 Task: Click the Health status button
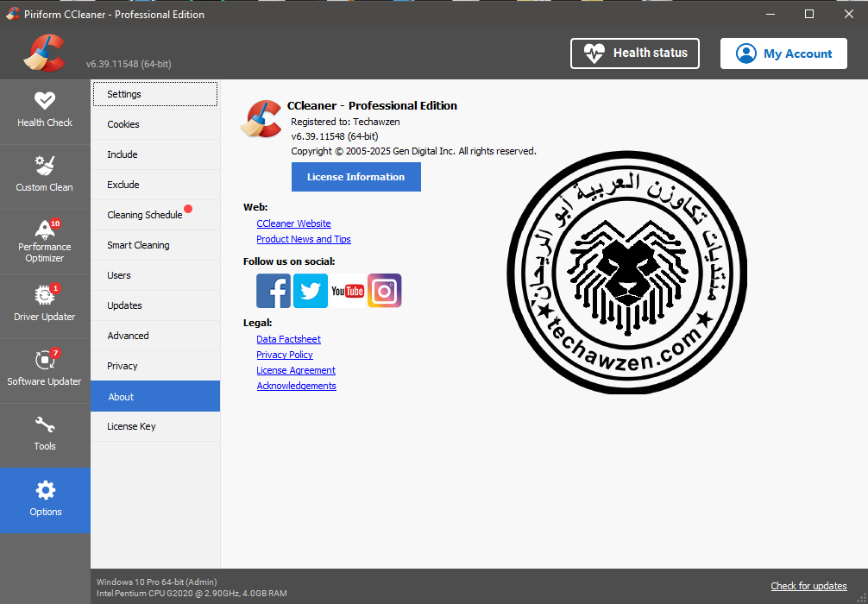(635, 53)
